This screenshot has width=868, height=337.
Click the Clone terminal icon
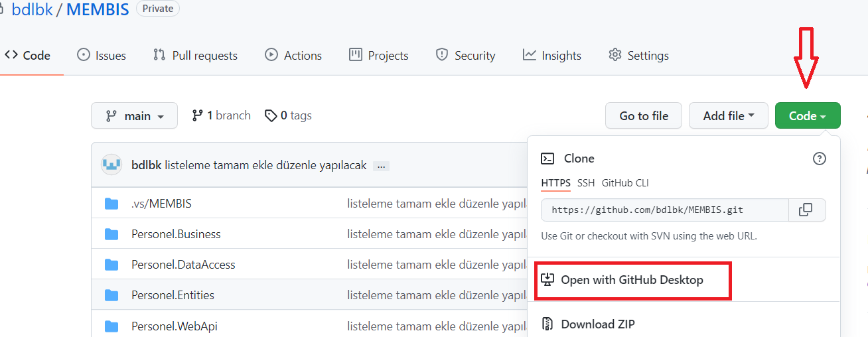click(547, 159)
